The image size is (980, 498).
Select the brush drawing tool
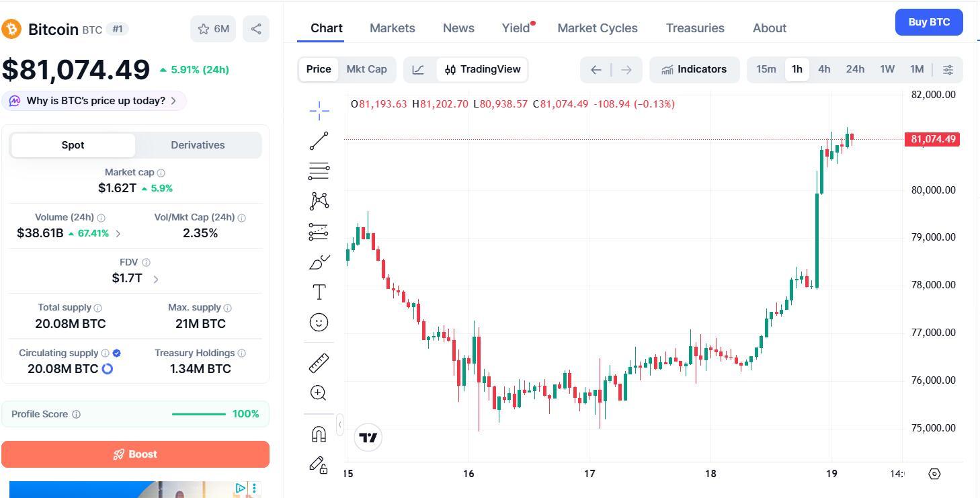click(x=319, y=262)
